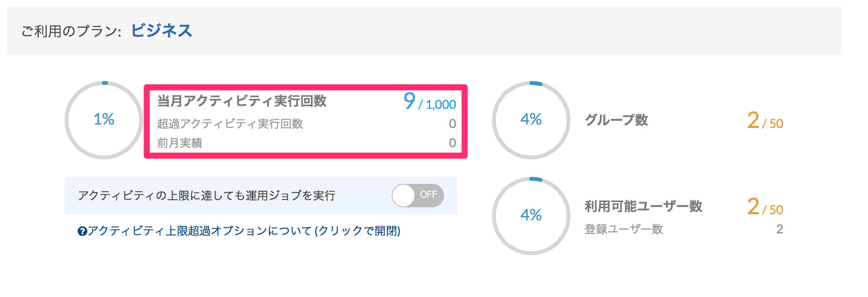Image resolution: width=868 pixels, height=297 pixels.
Task: Select the 当月アクティビティ実行回数 label
Action: (242, 101)
